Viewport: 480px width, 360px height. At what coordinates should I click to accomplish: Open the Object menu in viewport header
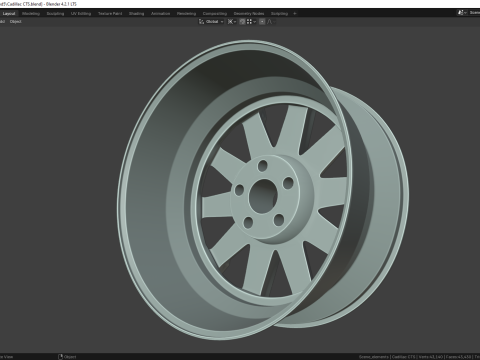tap(16, 22)
